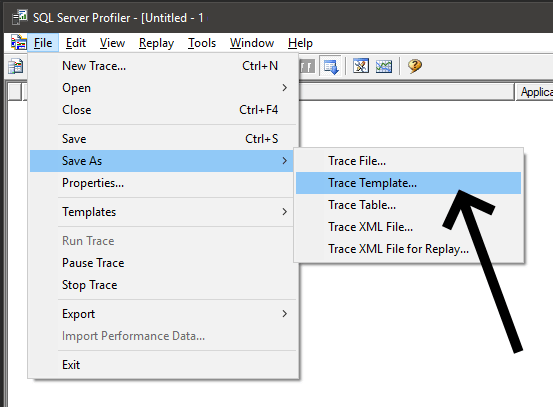Click the New Trace toolbar icon

tap(16, 66)
